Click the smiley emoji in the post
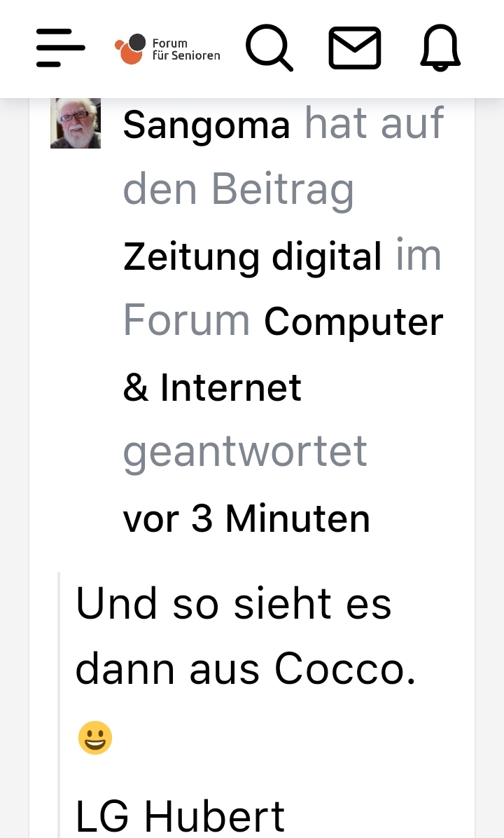504x838 pixels. tap(95, 738)
